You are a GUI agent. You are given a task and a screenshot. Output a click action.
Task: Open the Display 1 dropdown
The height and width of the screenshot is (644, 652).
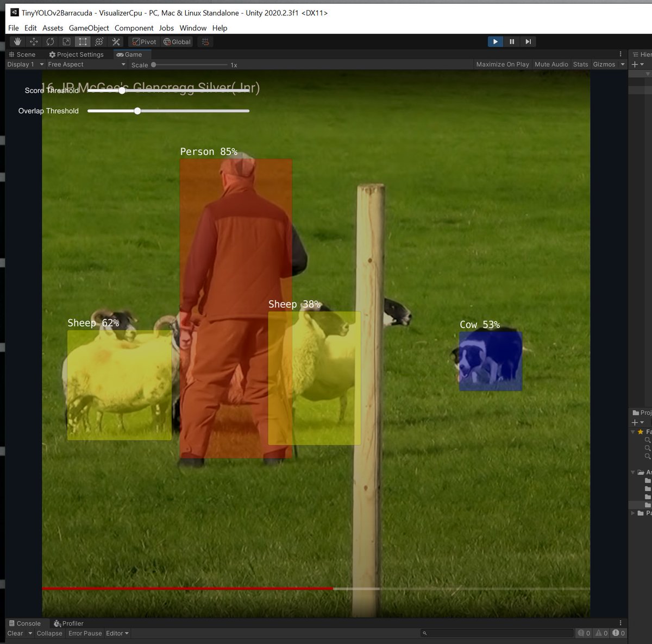click(22, 64)
